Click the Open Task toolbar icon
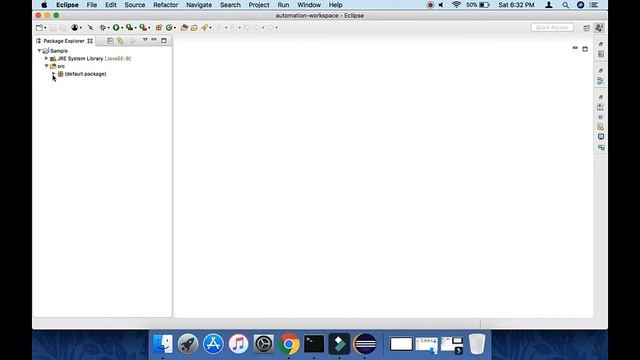 coord(194,28)
